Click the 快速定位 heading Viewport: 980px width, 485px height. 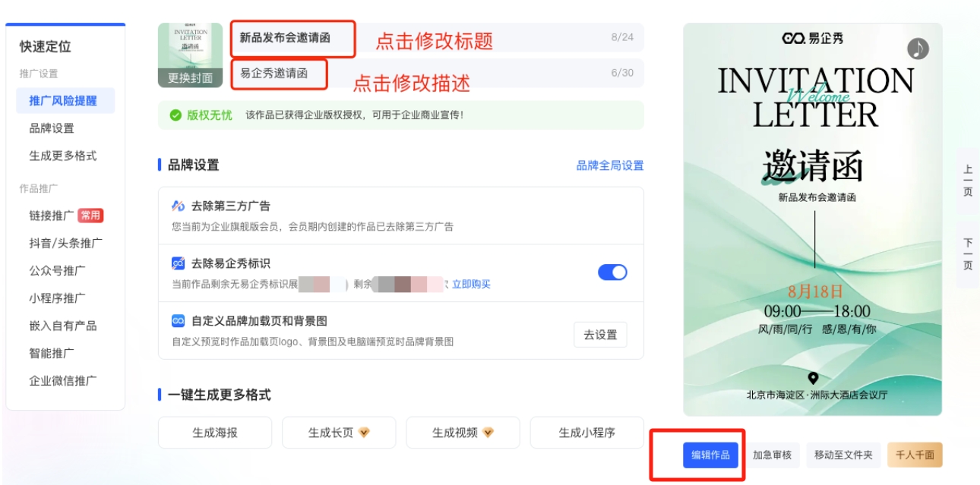46,46
